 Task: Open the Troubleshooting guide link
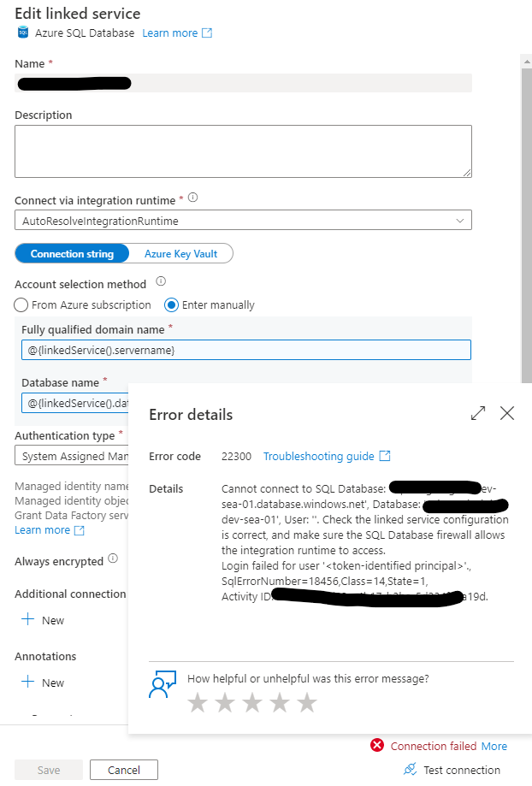(319, 456)
